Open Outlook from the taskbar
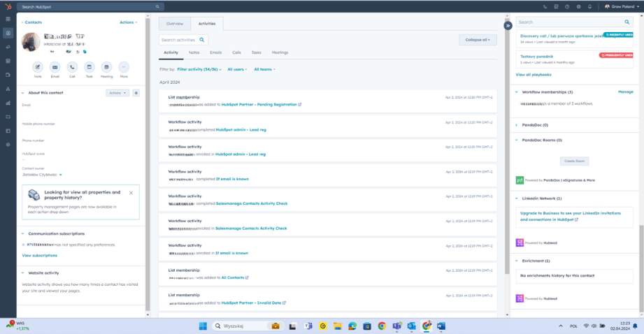 pyautogui.click(x=412, y=326)
